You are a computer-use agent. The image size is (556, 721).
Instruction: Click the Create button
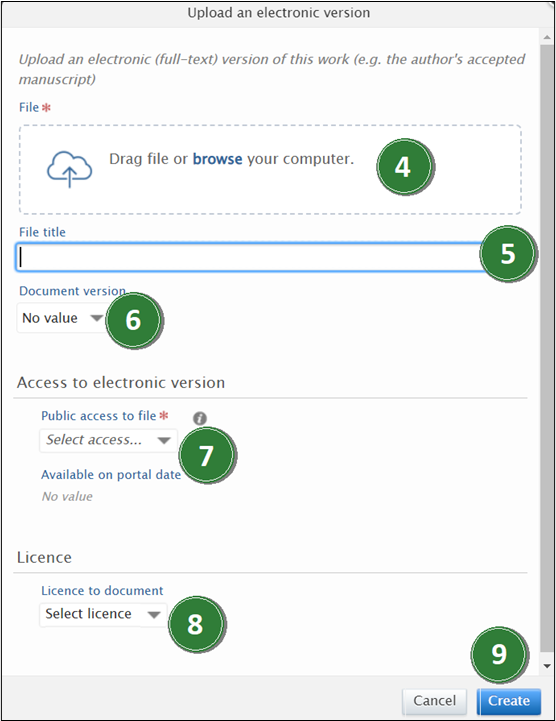(x=509, y=701)
